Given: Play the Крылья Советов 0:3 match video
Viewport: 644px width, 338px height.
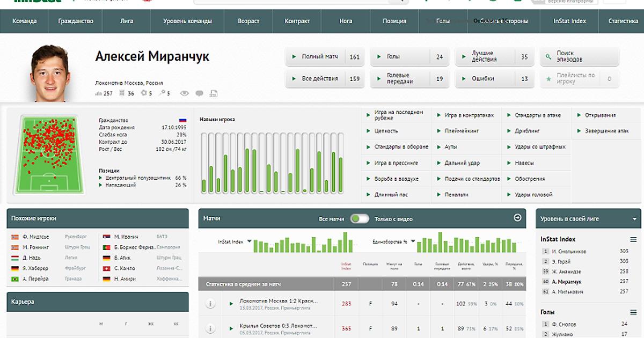Looking at the screenshot, I should (231, 327).
